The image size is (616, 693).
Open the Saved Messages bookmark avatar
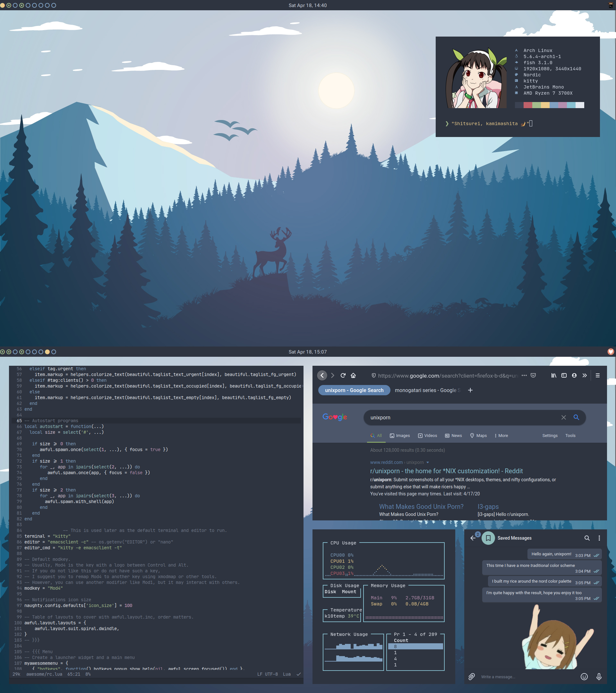coord(488,538)
